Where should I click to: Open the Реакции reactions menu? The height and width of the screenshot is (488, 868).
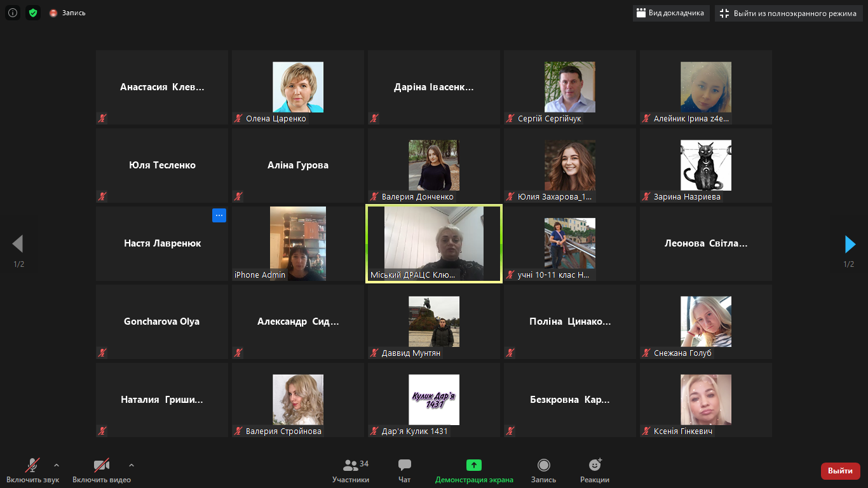click(595, 471)
